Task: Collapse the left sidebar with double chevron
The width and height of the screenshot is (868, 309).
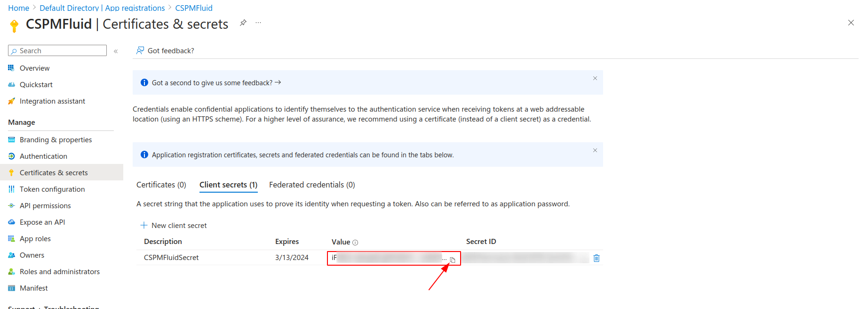Action: coord(116,50)
